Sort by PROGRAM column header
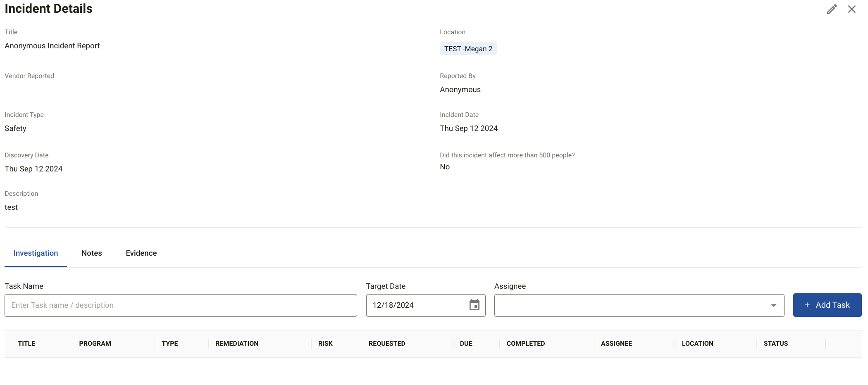 click(95, 344)
